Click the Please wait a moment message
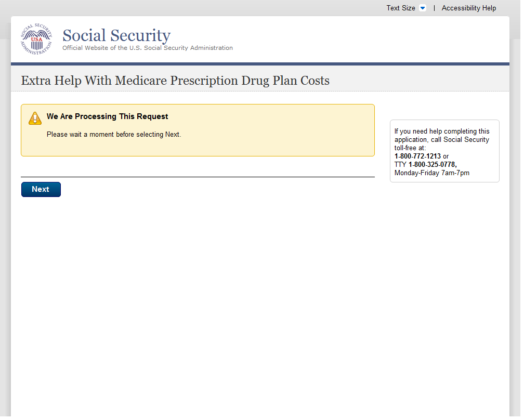524x420 pixels. 114,134
